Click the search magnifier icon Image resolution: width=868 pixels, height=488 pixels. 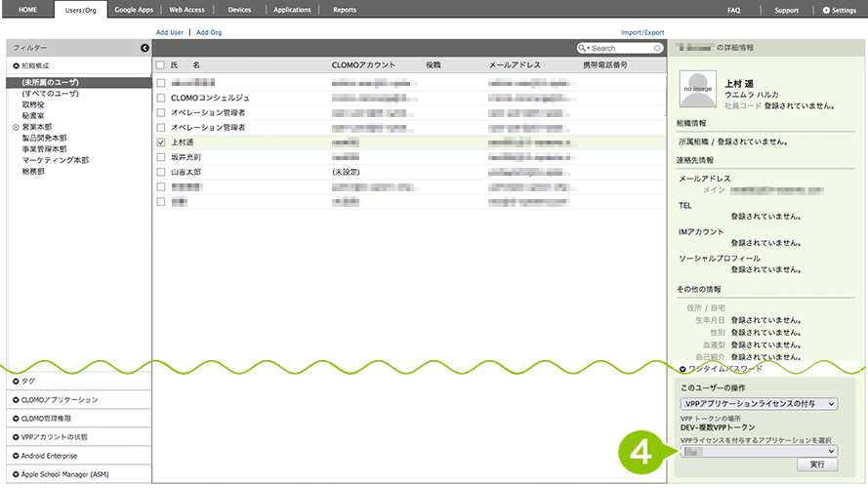point(583,48)
